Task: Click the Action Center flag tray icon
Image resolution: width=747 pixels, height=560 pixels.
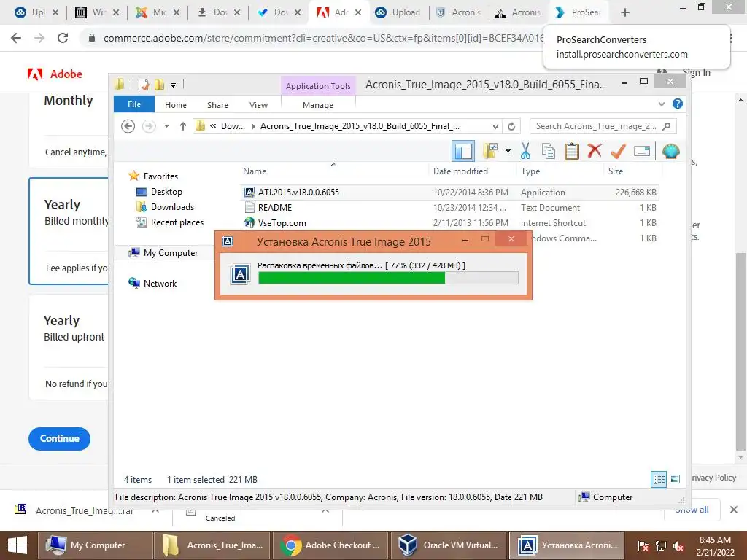Action: tap(643, 545)
